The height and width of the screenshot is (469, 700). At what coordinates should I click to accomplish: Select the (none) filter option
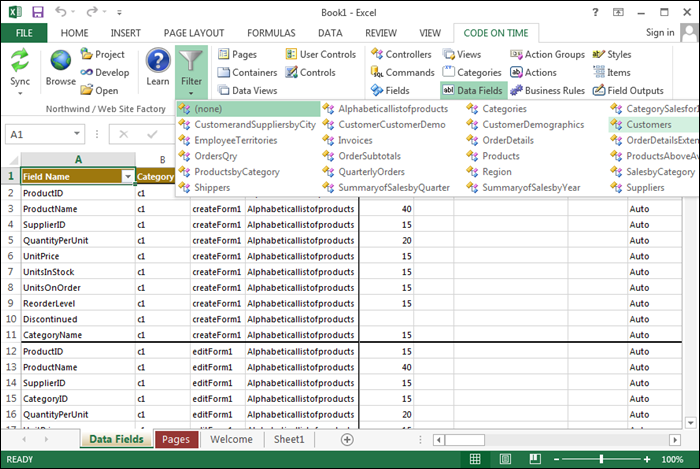(x=208, y=108)
